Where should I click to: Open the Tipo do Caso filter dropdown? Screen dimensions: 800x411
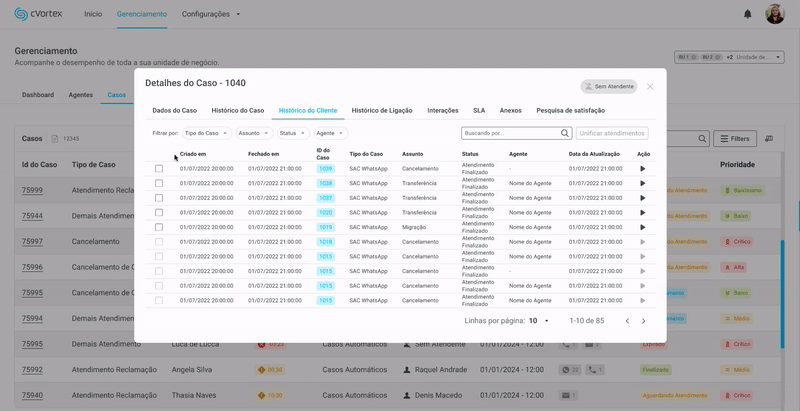pyautogui.click(x=206, y=133)
